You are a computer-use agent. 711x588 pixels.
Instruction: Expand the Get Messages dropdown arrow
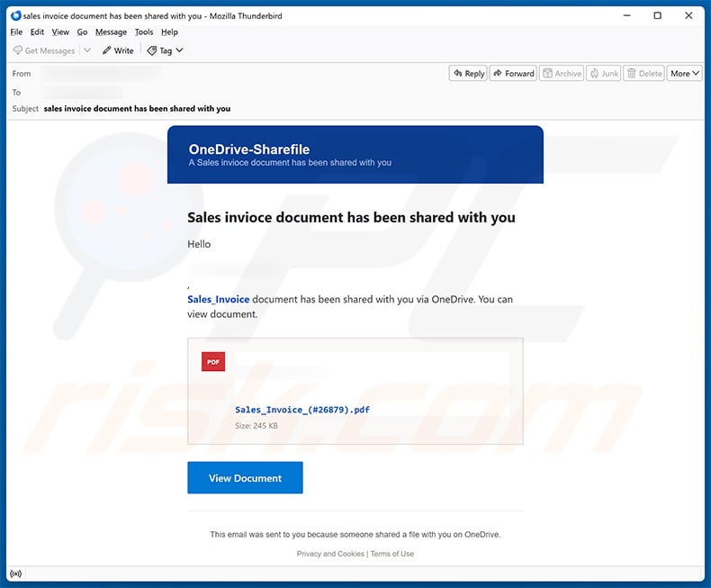click(x=87, y=50)
